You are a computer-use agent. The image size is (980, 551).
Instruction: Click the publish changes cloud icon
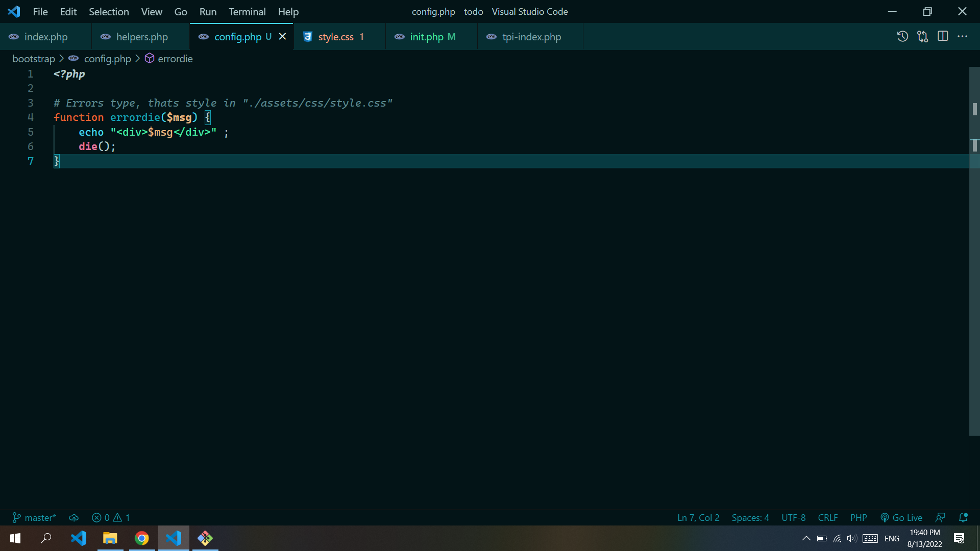pos(73,517)
